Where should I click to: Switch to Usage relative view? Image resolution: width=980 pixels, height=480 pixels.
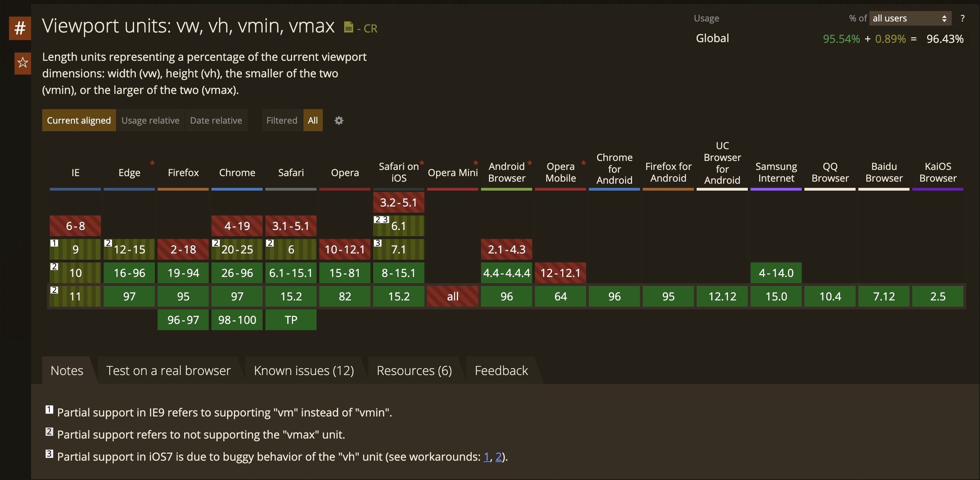150,121
